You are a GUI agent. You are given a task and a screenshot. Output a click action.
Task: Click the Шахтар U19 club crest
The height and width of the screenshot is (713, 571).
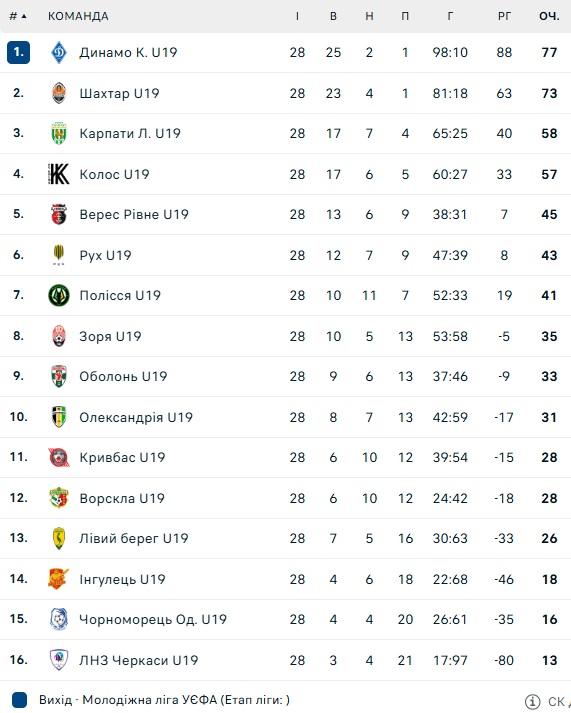pos(59,93)
